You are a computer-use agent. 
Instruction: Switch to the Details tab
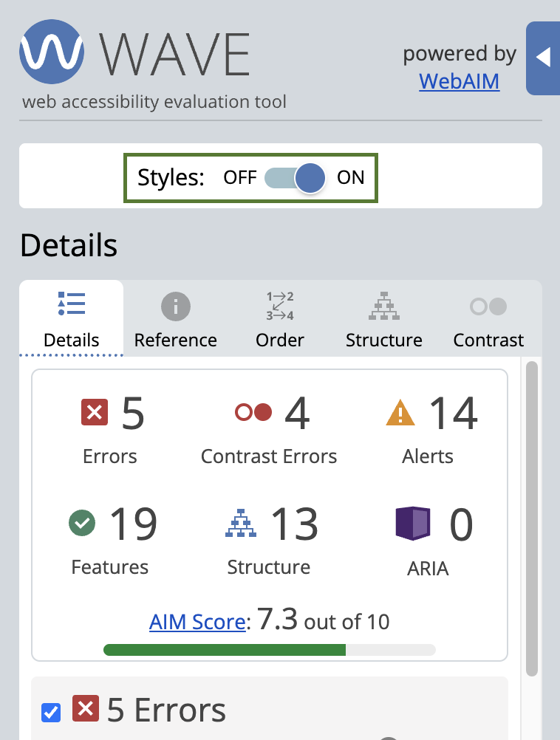pos(71,319)
